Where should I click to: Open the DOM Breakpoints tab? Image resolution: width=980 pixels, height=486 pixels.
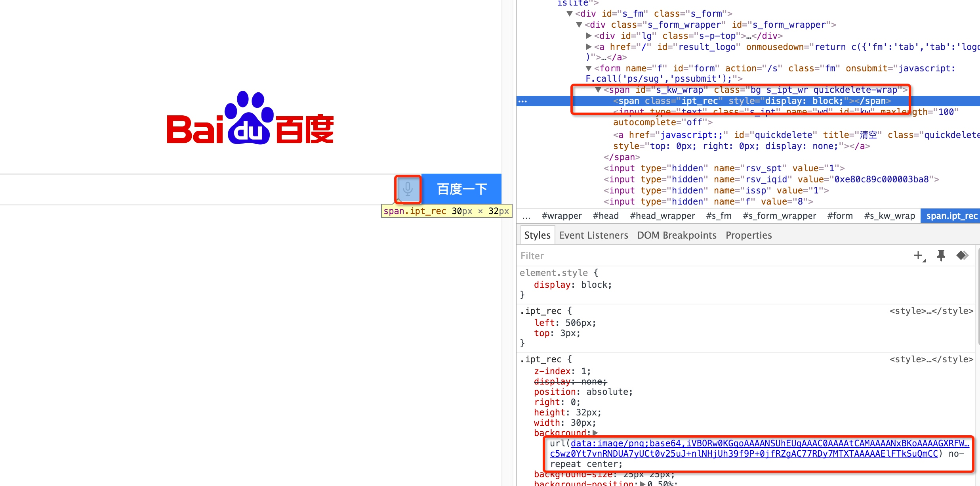[677, 235]
